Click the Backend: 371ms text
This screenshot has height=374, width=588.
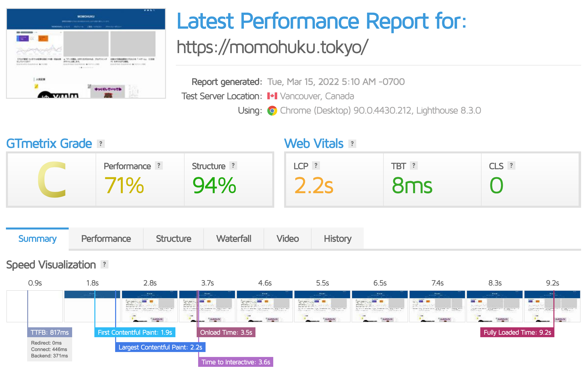49,356
